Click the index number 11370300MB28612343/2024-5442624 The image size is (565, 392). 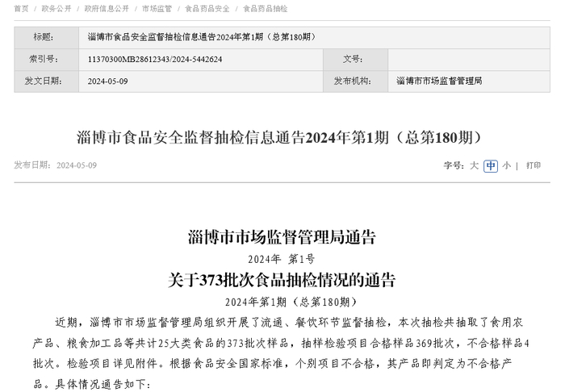[x=155, y=60]
